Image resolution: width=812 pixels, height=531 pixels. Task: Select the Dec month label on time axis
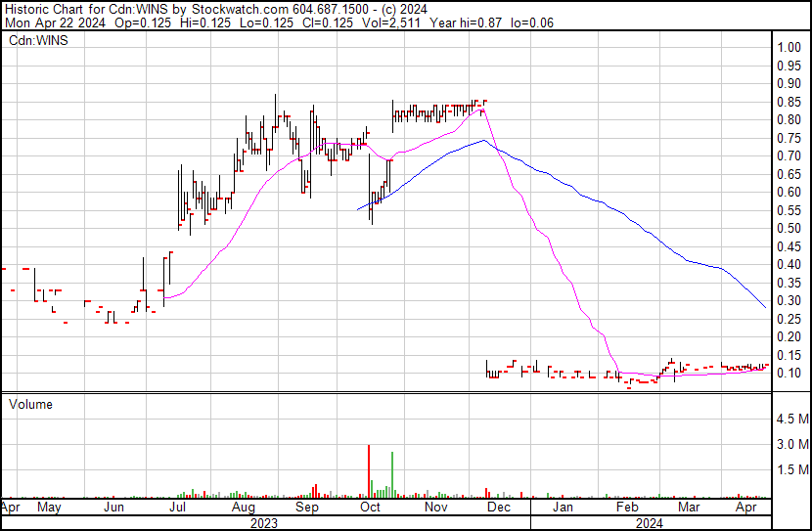tap(499, 509)
